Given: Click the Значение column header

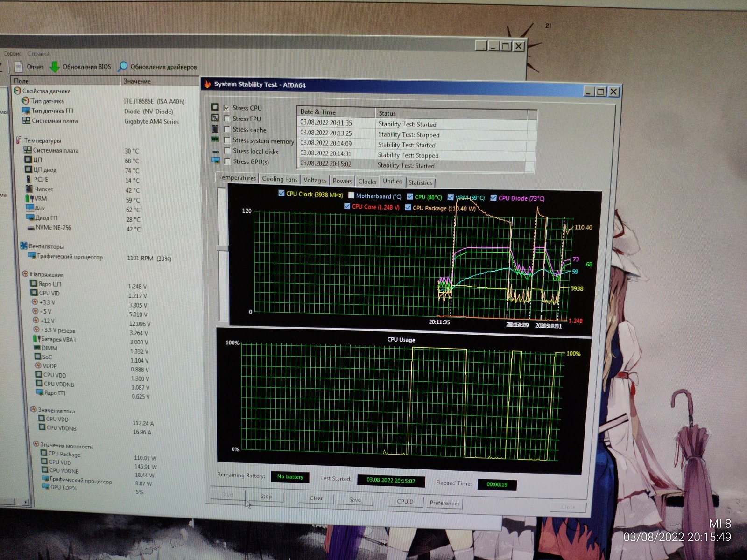Looking at the screenshot, I should point(159,81).
